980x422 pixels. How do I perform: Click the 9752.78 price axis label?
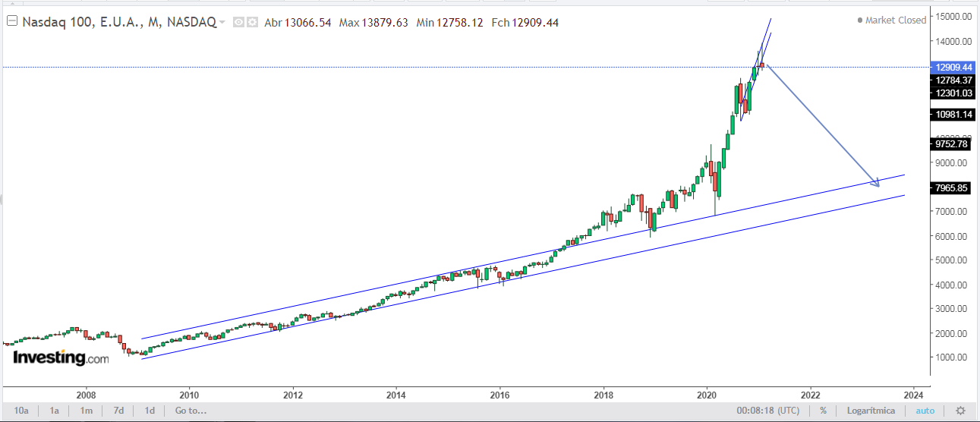click(x=952, y=143)
